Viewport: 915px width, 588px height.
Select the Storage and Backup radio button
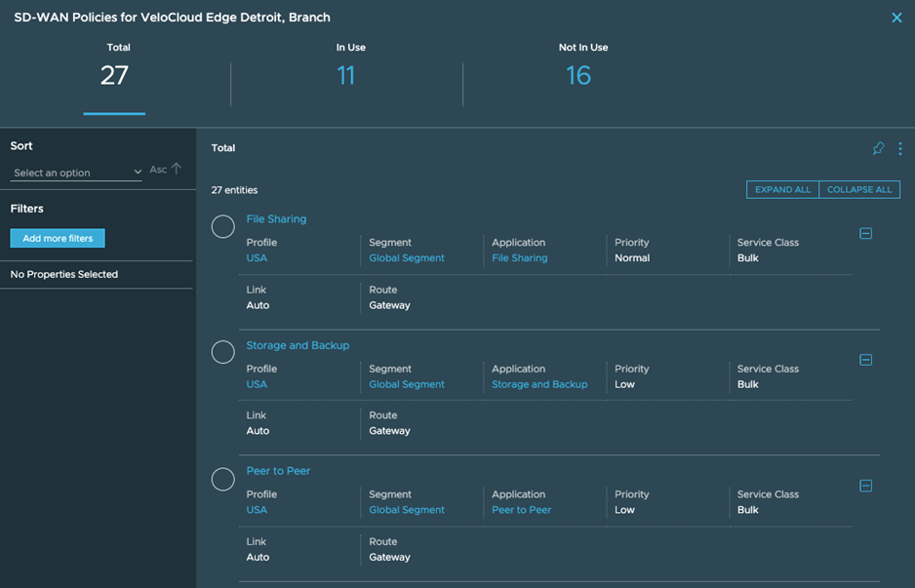point(223,352)
